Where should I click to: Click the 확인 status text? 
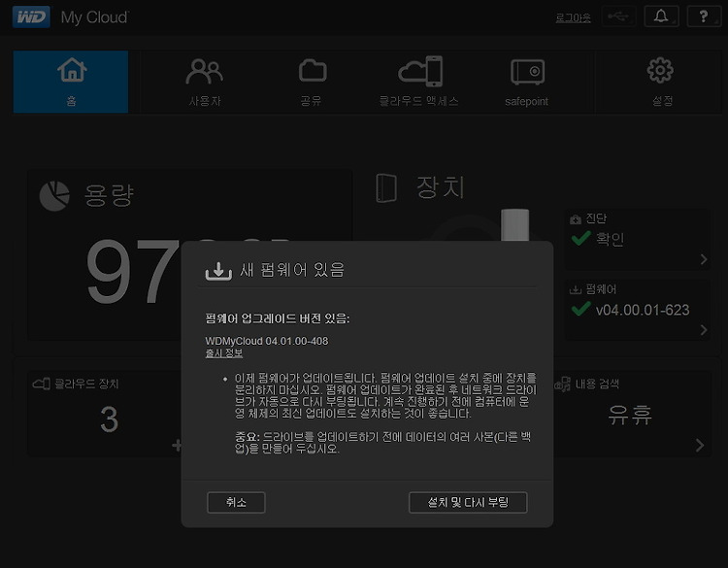[x=610, y=239]
